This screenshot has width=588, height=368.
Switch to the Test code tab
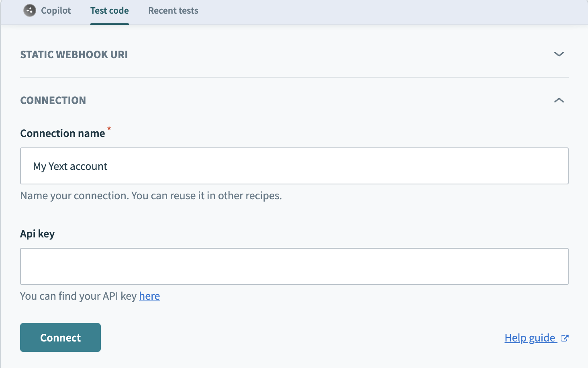tap(109, 10)
